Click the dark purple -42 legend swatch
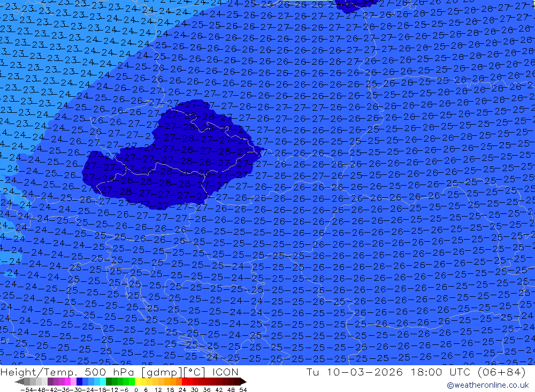Screen dimensions: 535x392 coord(50,381)
